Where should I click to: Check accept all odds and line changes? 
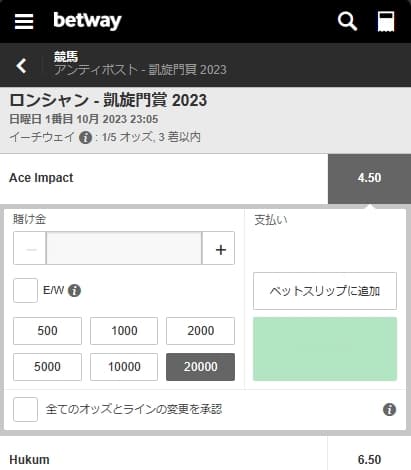[x=25, y=409]
